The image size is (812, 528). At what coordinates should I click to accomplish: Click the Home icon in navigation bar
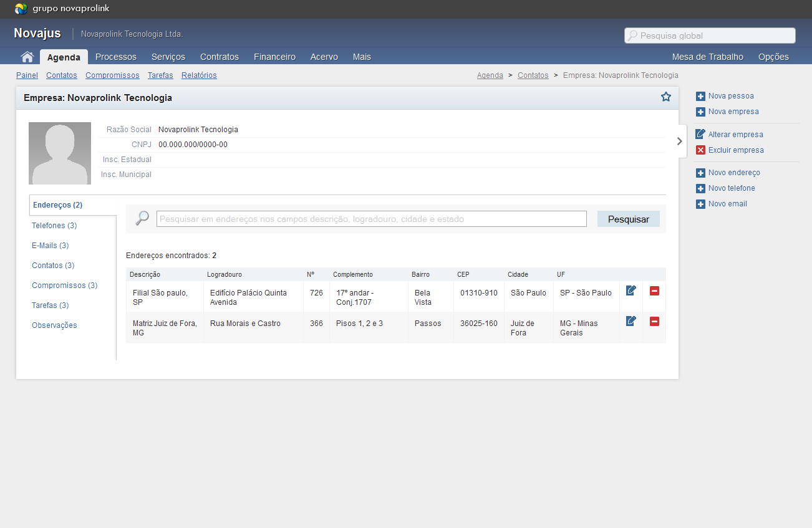(27, 57)
